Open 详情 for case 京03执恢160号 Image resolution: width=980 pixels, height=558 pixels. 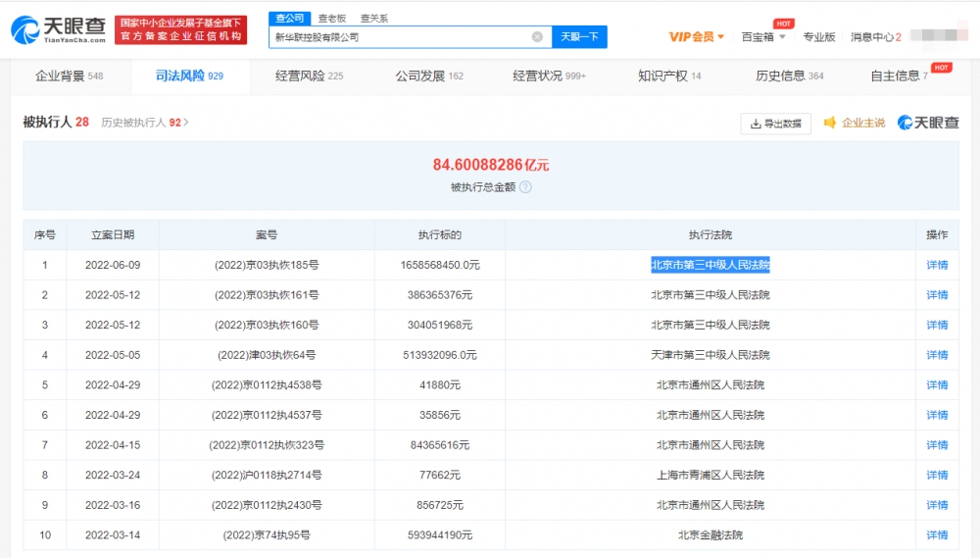tap(937, 325)
